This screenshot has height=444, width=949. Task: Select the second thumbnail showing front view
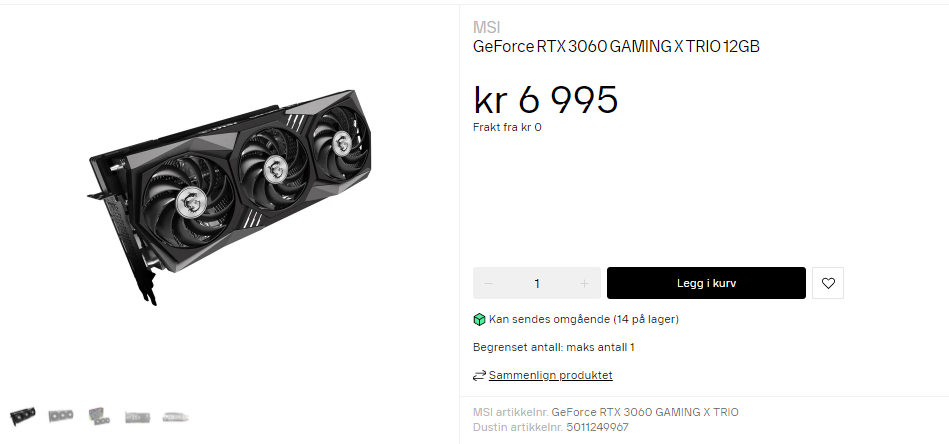[x=61, y=416]
